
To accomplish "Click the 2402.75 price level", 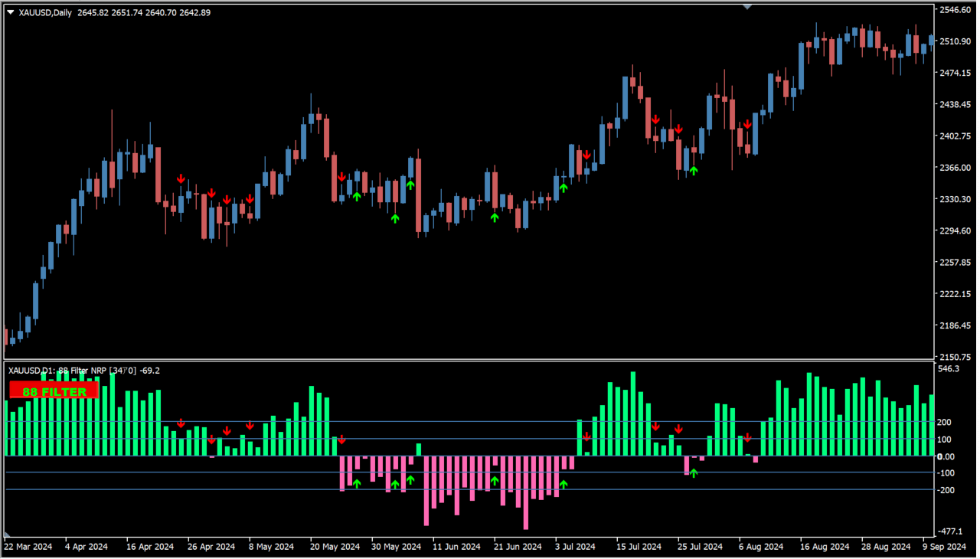I will click(955, 136).
